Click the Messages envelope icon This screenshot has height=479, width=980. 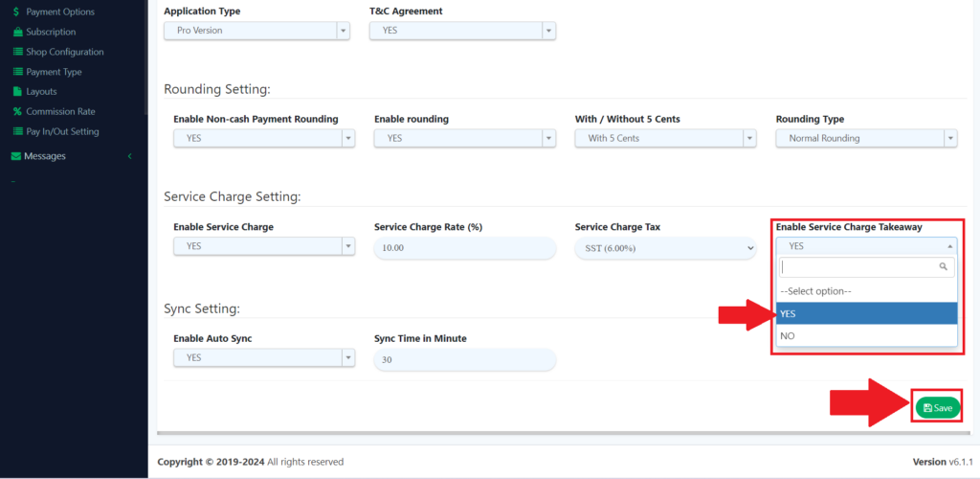coord(15,156)
